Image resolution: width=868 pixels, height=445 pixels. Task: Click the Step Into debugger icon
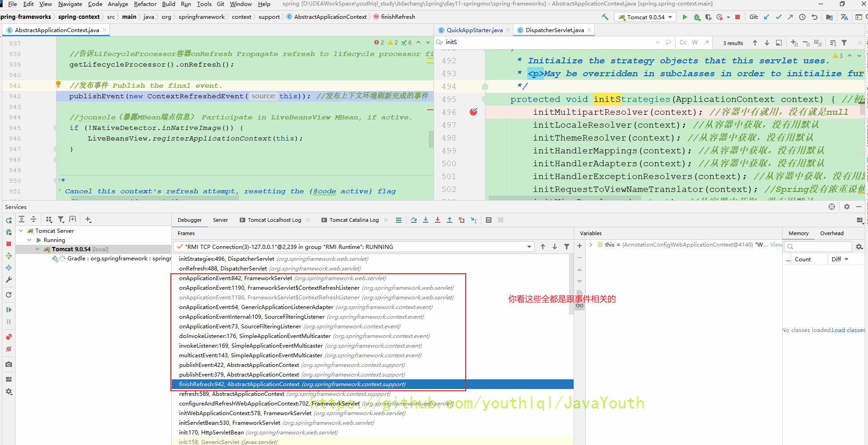click(x=426, y=220)
